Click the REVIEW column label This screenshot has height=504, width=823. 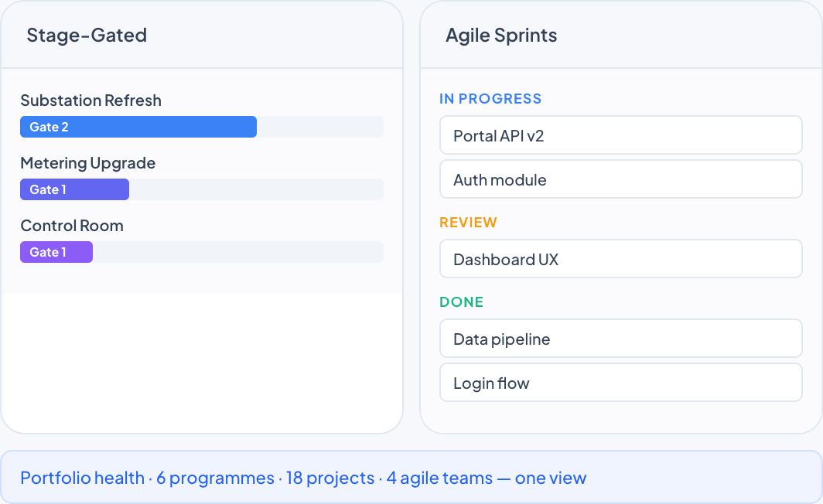pyautogui.click(x=468, y=223)
